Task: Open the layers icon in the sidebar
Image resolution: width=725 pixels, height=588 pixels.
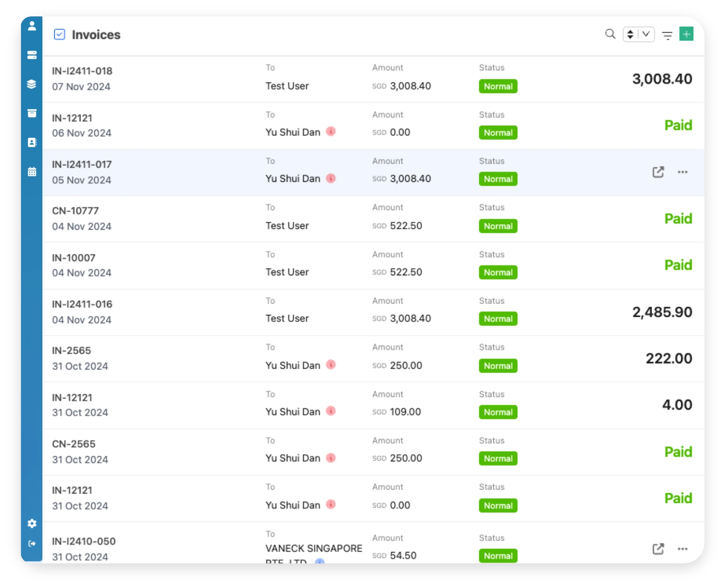Action: (32, 84)
